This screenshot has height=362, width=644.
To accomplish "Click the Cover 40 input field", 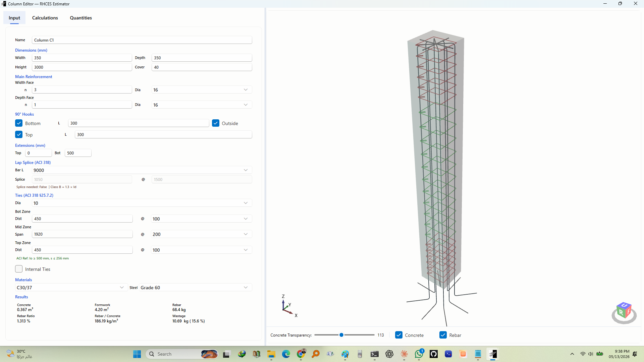I will 202,67.
